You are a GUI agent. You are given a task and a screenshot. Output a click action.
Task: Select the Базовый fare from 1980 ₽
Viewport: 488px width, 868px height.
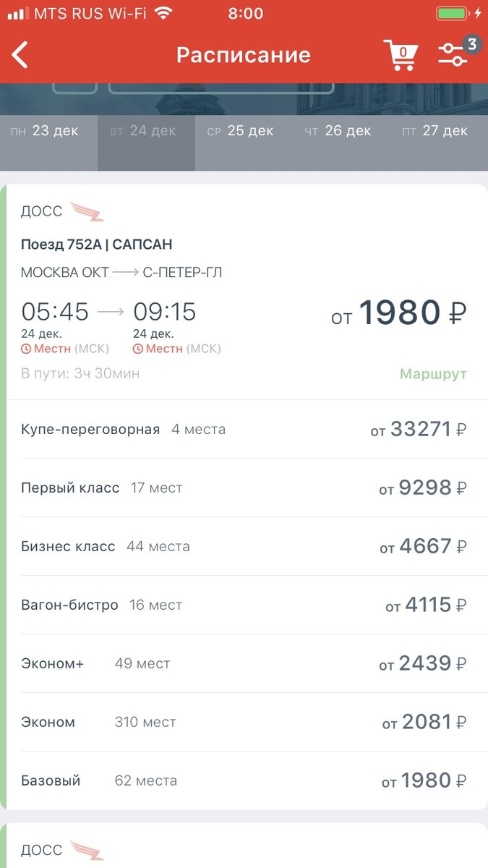coord(244,780)
